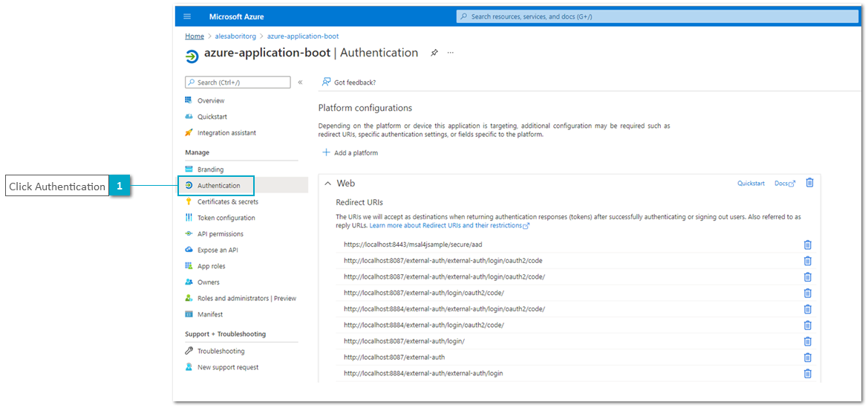
Task: Delete the http://localhost:8087/external-auth URI row
Action: pyautogui.click(x=807, y=357)
